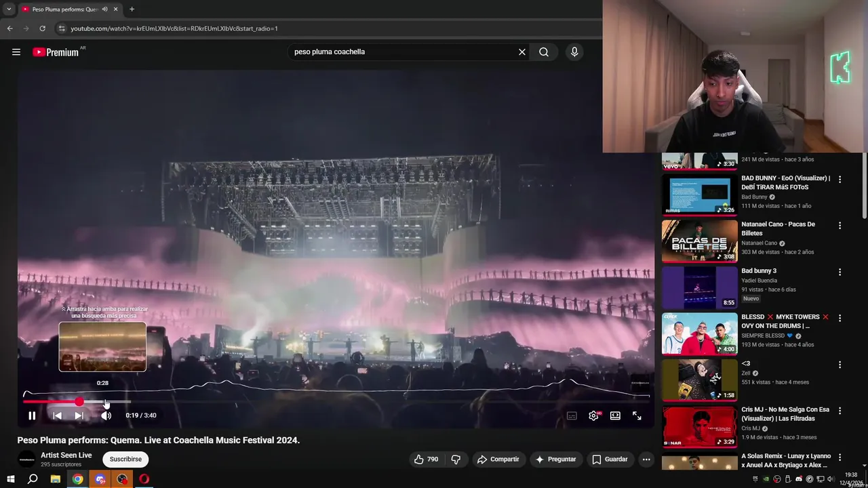Click the system tray volume icon
This screenshot has width=868, height=488.
tap(830, 479)
